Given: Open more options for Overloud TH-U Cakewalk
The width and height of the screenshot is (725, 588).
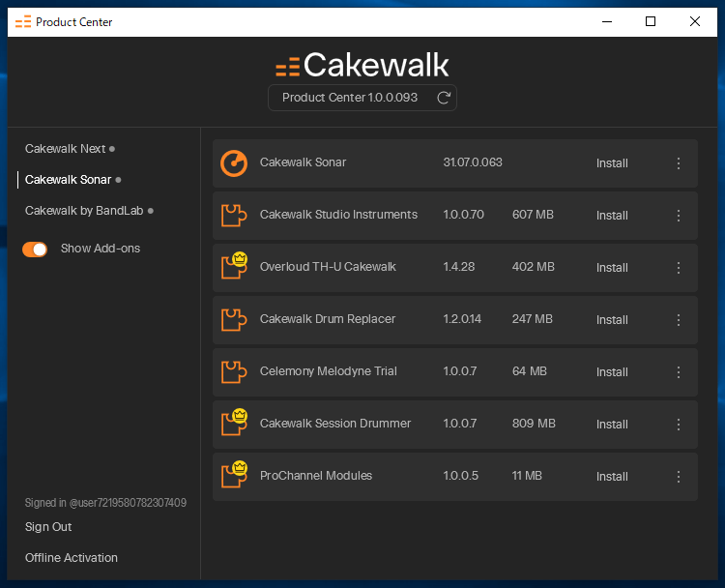Looking at the screenshot, I should [x=679, y=268].
